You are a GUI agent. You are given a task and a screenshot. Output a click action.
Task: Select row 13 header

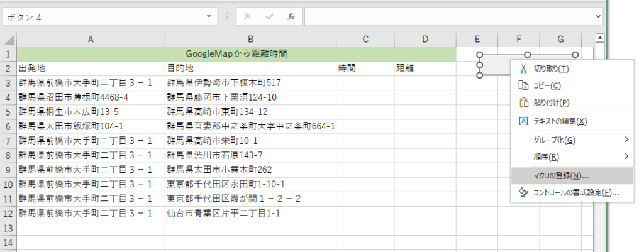(9, 227)
